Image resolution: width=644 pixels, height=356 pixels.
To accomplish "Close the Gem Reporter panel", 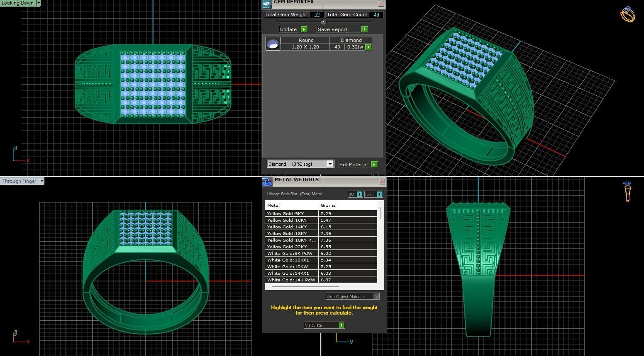I will coord(381,4).
